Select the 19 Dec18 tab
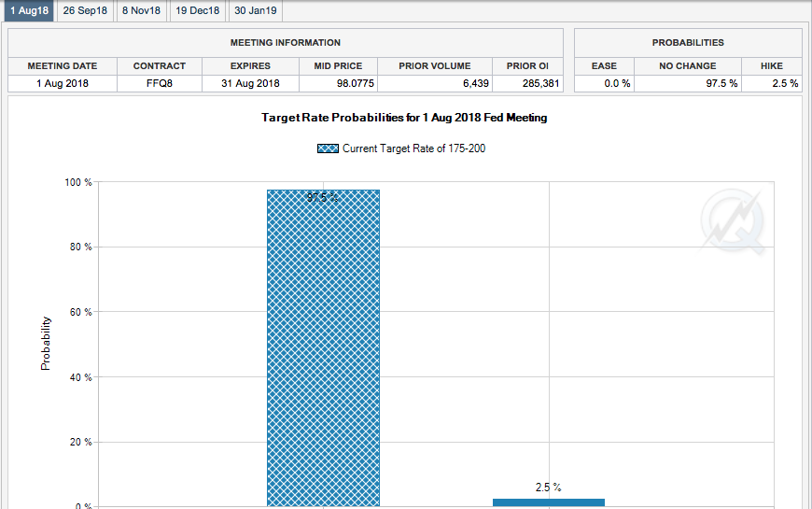 198,10
